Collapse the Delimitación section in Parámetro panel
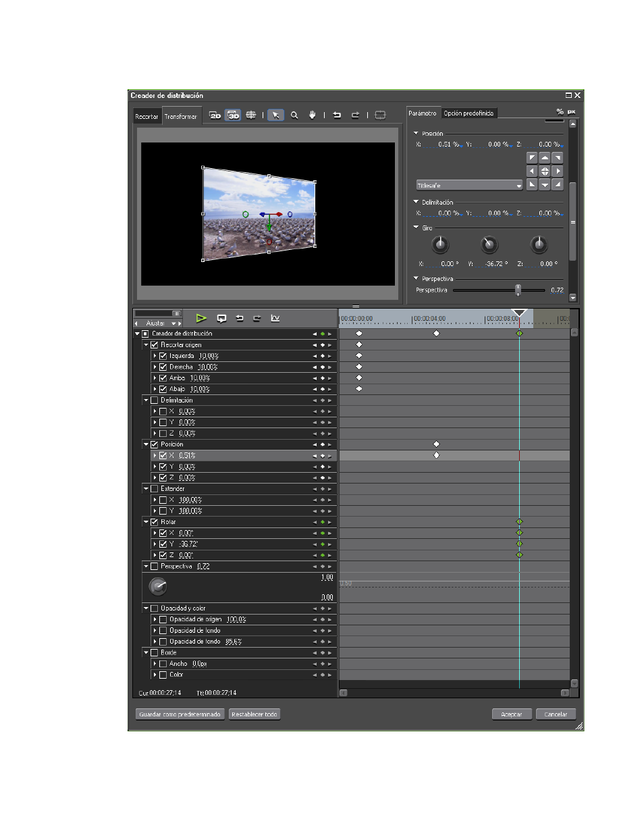The image size is (644, 834). coord(416,201)
